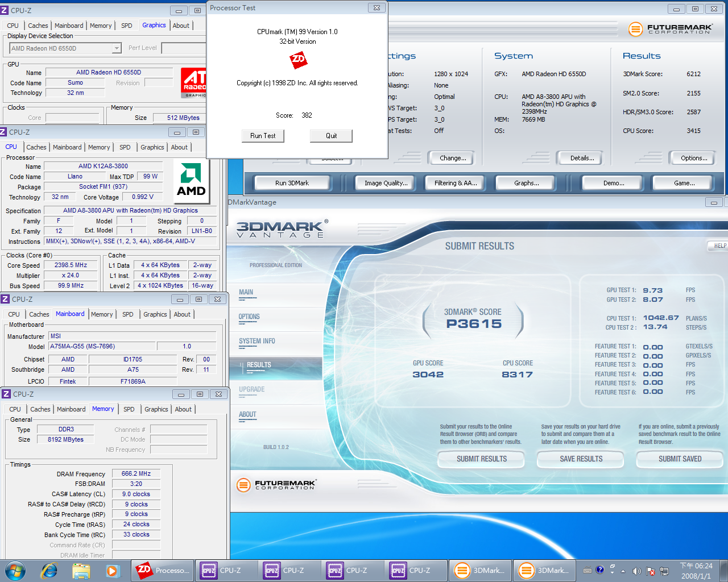Click Change button under settings
This screenshot has width=728, height=582.
coord(453,158)
